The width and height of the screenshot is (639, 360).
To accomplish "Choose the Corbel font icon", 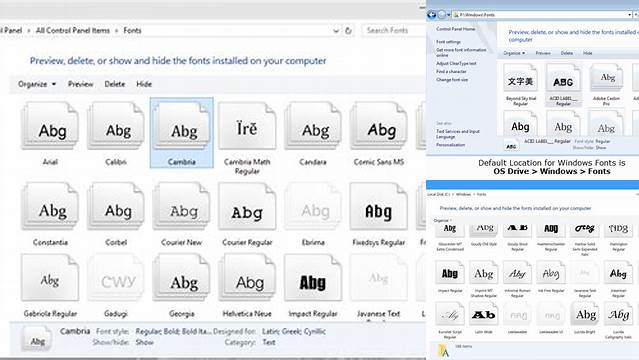I will 116,207.
